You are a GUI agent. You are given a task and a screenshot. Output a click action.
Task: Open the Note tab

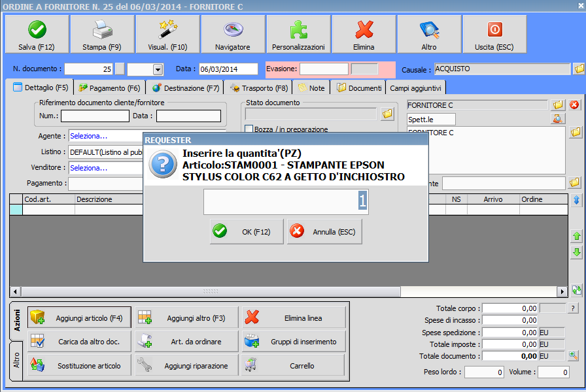click(x=311, y=88)
